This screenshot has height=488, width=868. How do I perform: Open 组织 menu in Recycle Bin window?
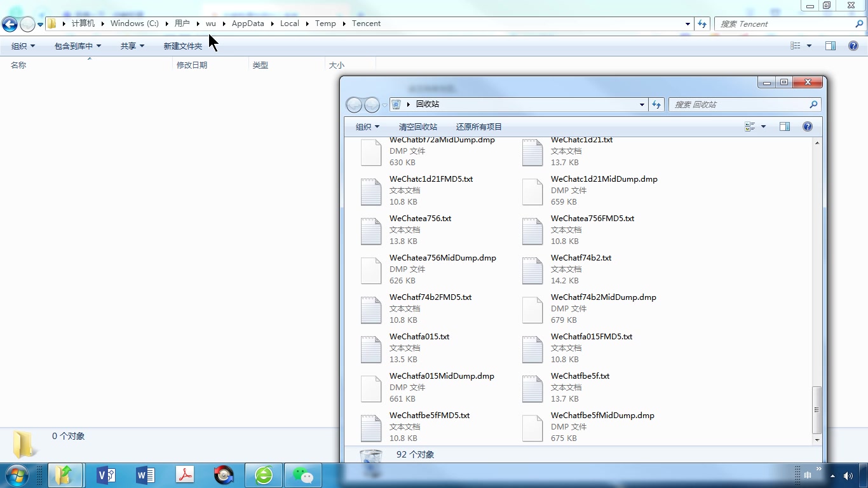point(367,126)
